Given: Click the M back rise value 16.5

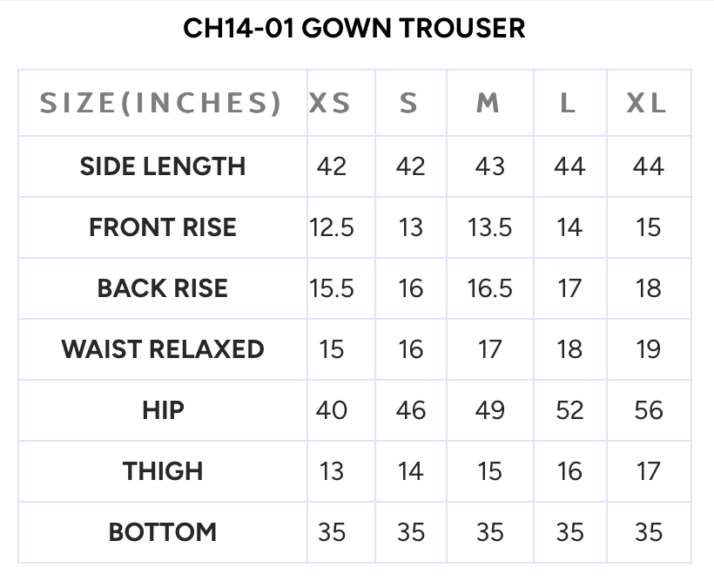Looking at the screenshot, I should coord(489,288).
